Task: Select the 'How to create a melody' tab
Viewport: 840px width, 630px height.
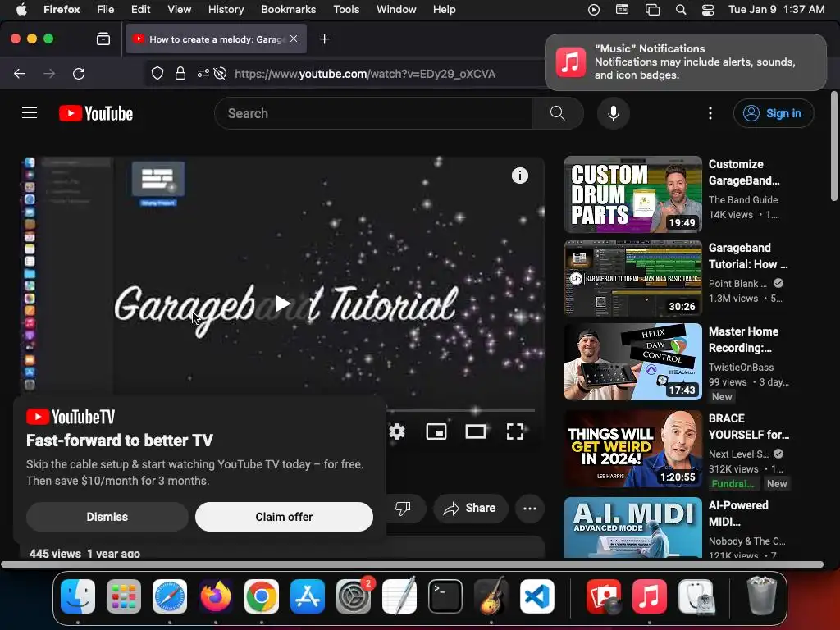Action: (216, 39)
